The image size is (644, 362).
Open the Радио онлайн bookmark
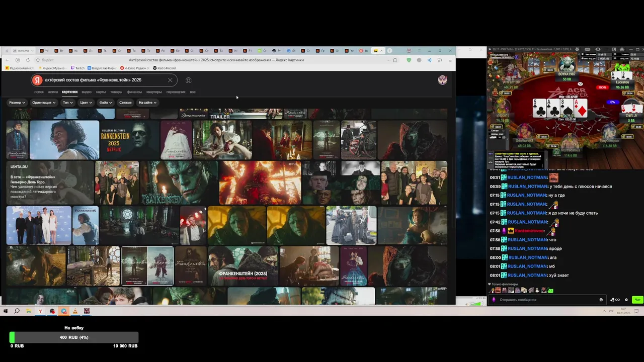(20, 68)
